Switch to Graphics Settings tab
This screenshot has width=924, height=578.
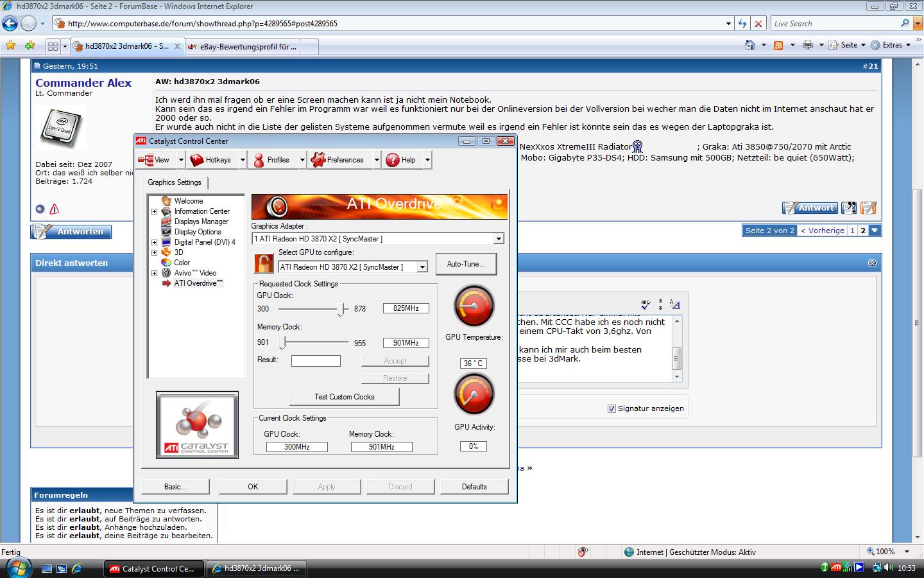pos(174,182)
